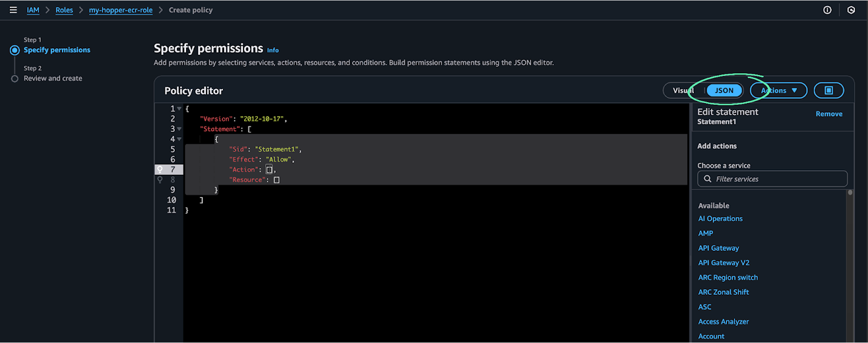Screen dimensions: 868x343
Task: Select Step 2 Review and create radio
Action: click(15, 79)
